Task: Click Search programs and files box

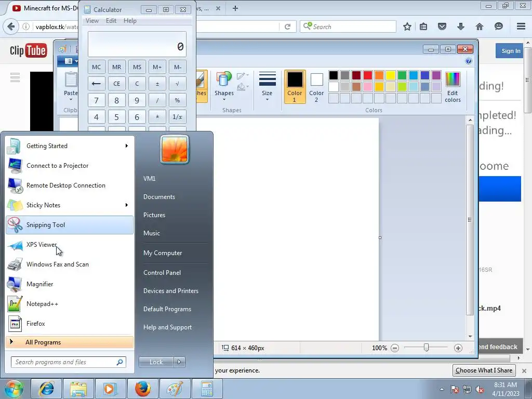Action: (69, 362)
